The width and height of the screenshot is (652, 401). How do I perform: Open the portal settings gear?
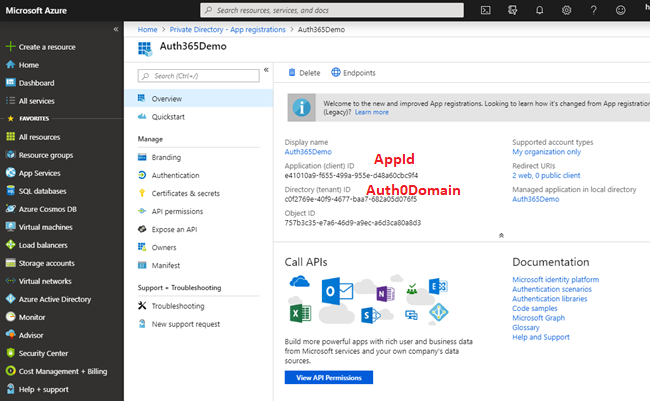click(x=566, y=10)
